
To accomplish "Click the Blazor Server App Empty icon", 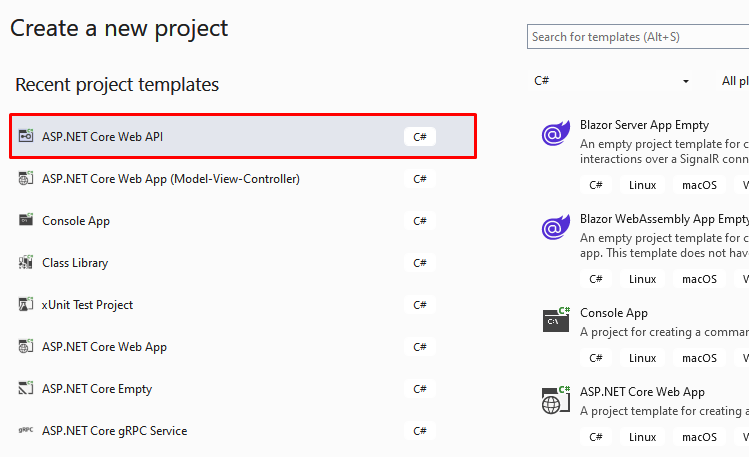I will point(556,133).
